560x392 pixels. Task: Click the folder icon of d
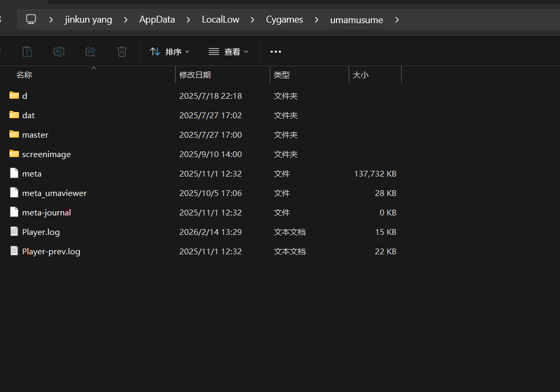tap(14, 95)
